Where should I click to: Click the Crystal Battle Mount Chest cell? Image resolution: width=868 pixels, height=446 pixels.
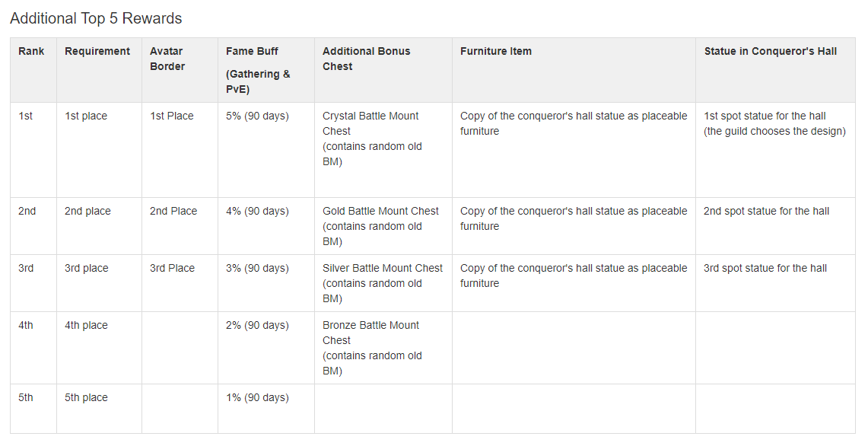[x=370, y=139]
